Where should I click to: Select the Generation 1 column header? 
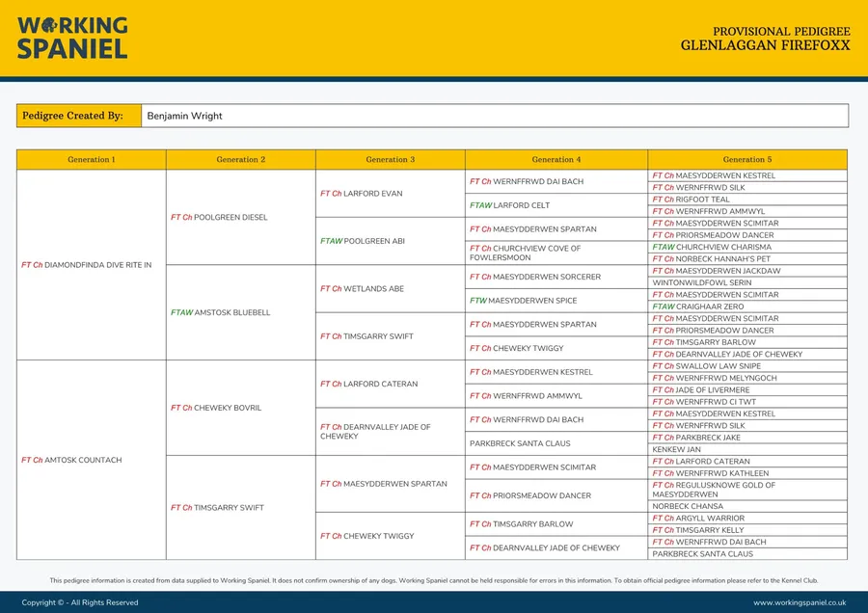click(92, 160)
